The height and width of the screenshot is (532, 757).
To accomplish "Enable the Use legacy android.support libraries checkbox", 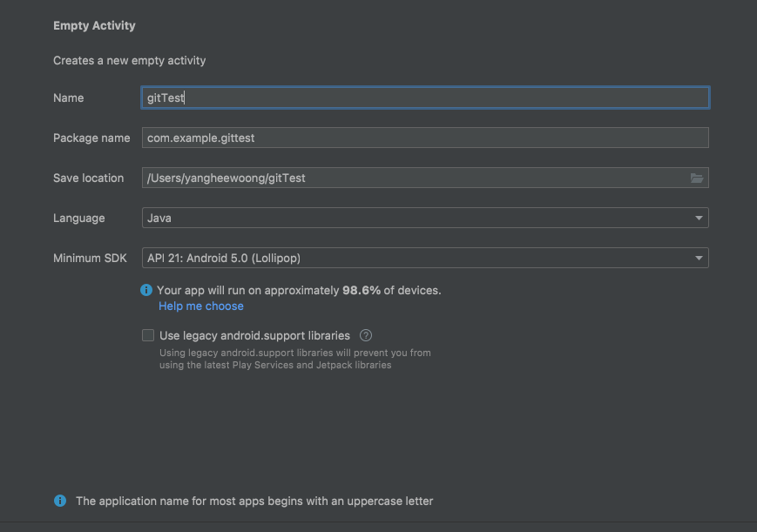I will click(148, 335).
